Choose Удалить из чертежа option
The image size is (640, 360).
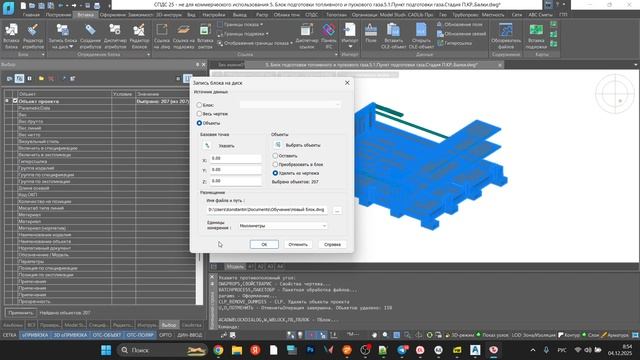(275, 173)
